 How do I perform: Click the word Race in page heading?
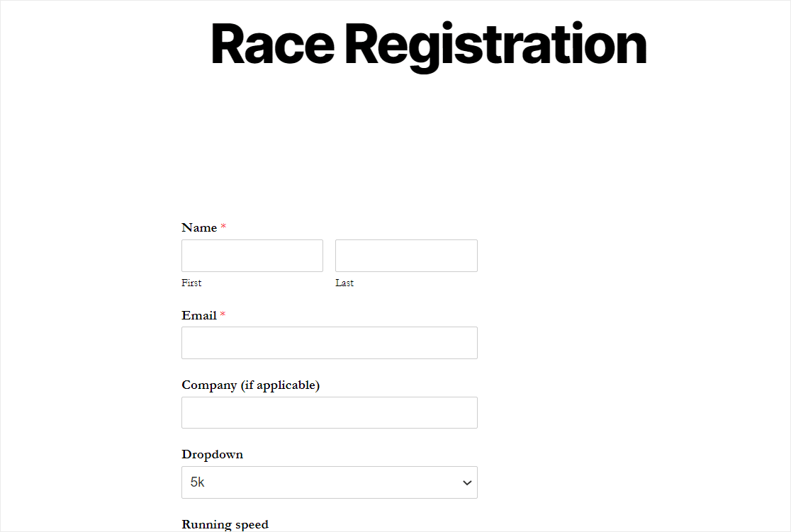coord(273,45)
